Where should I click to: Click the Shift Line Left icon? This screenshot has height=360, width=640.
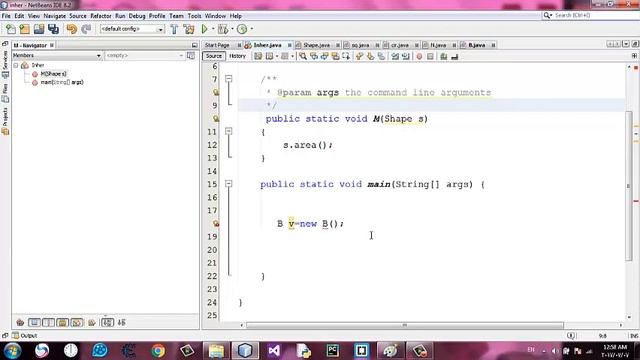coord(395,56)
